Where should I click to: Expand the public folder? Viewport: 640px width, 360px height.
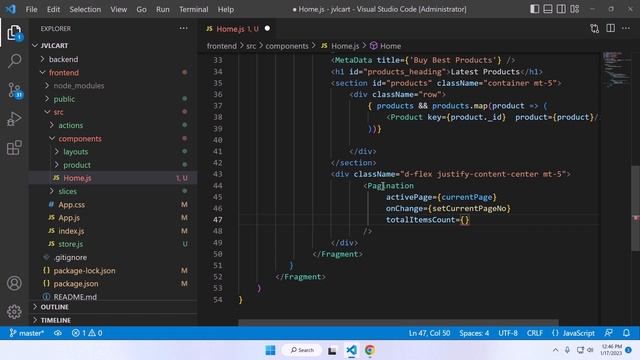click(64, 99)
